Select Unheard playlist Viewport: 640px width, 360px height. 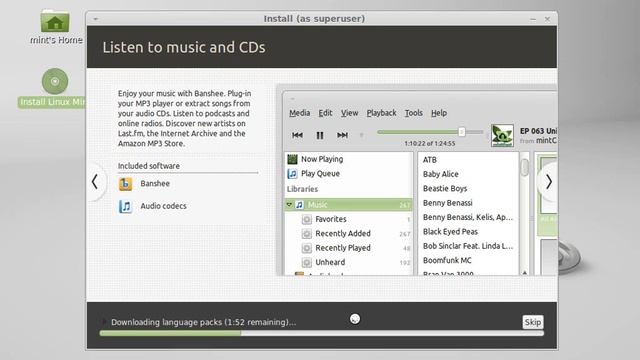(x=330, y=262)
